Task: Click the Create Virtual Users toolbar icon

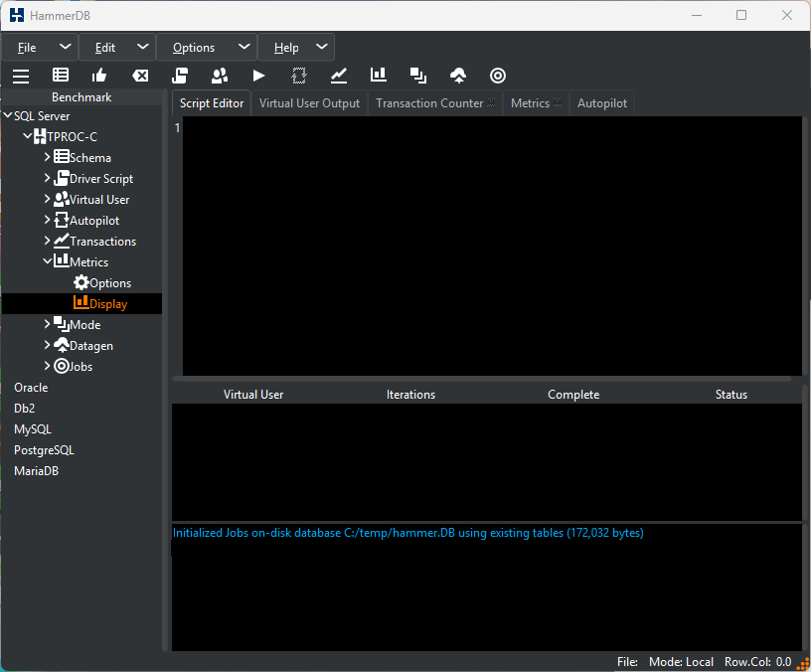Action: pos(220,76)
